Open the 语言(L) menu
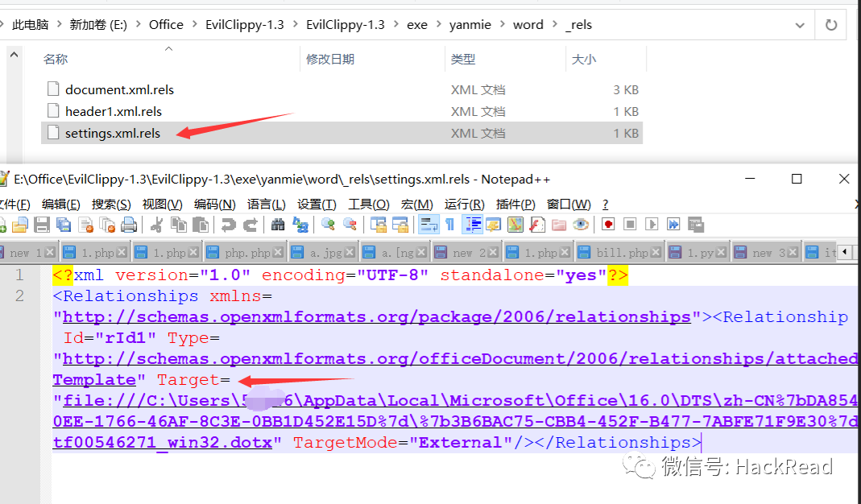 [x=267, y=204]
